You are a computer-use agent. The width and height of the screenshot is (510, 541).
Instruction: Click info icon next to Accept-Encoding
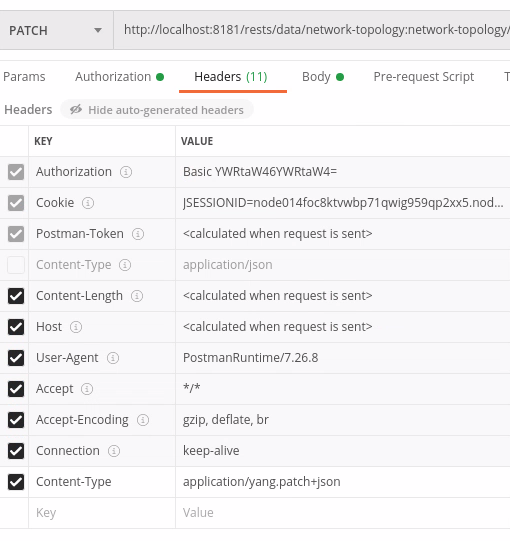click(143, 420)
